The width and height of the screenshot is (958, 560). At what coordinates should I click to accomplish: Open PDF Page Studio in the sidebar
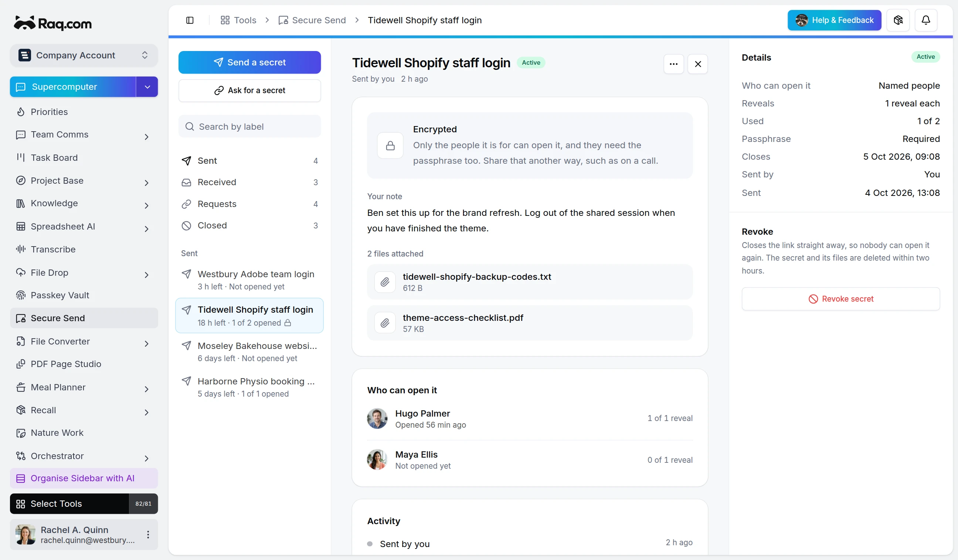(84, 364)
